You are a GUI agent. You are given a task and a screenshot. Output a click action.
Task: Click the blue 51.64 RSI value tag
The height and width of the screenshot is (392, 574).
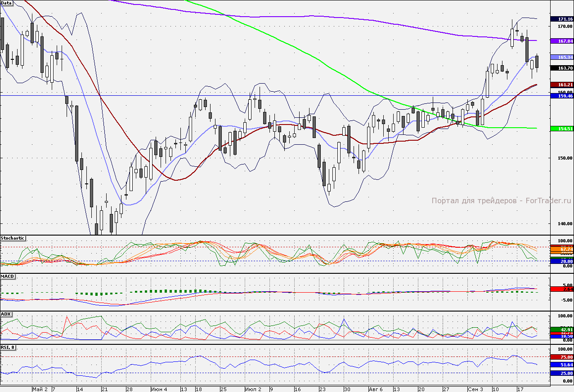coord(562,365)
